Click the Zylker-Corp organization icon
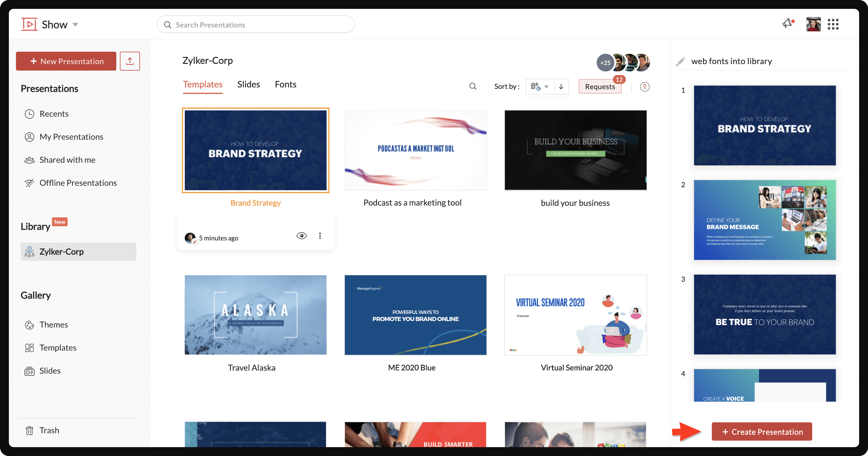This screenshot has width=868, height=456. click(x=30, y=251)
